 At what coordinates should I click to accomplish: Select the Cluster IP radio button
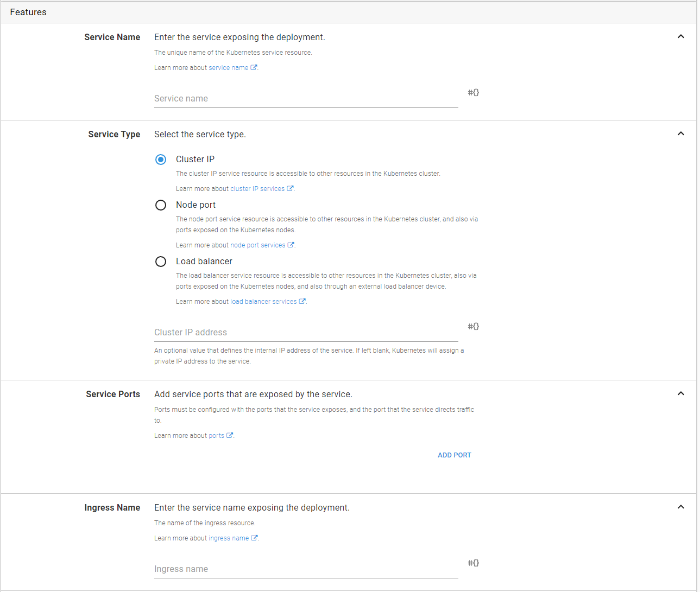click(x=161, y=160)
